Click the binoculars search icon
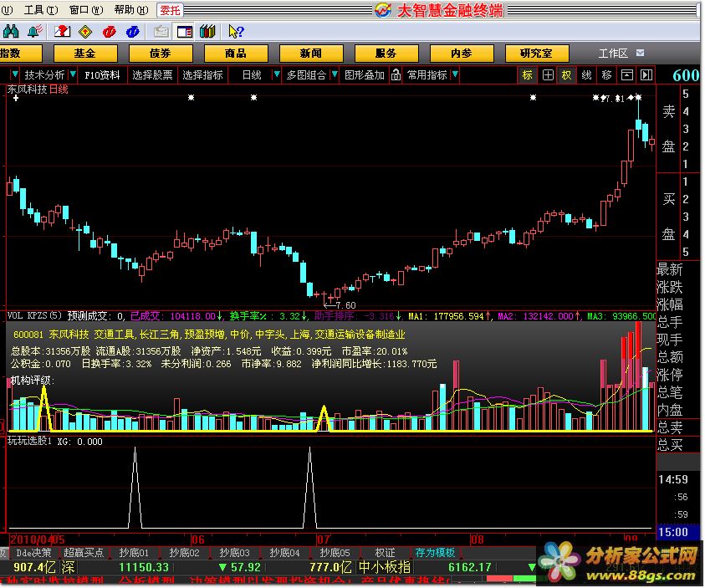Viewport: 705px width, 588px height. (11, 32)
